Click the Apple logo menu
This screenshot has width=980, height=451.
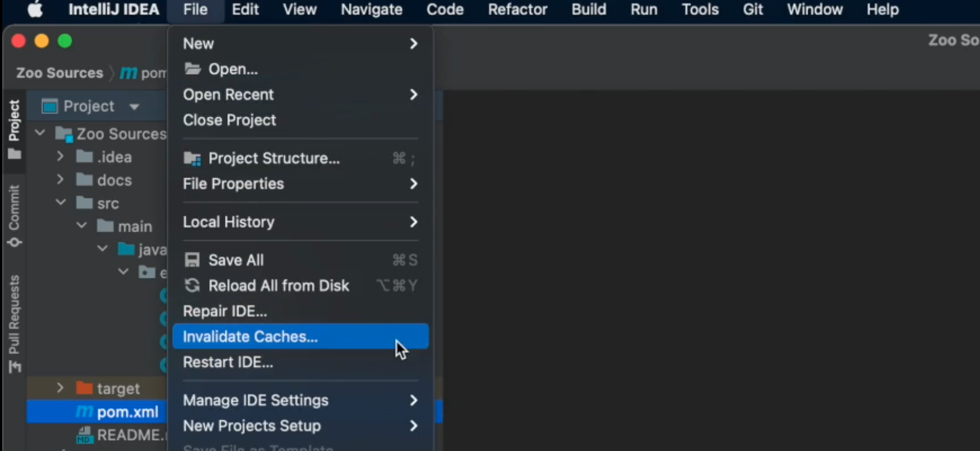(x=35, y=10)
